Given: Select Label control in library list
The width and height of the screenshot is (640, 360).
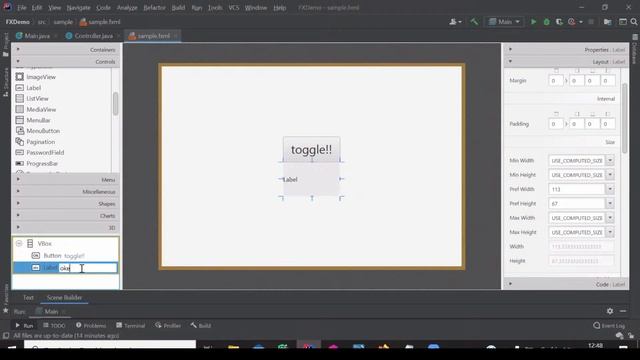Looking at the screenshot, I should (x=33, y=88).
